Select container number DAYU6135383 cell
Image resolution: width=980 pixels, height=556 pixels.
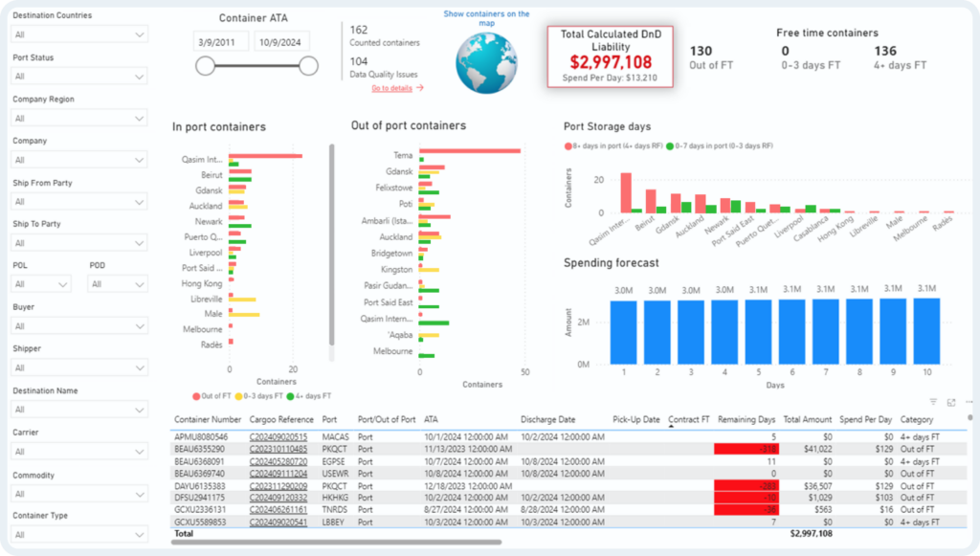200,486
